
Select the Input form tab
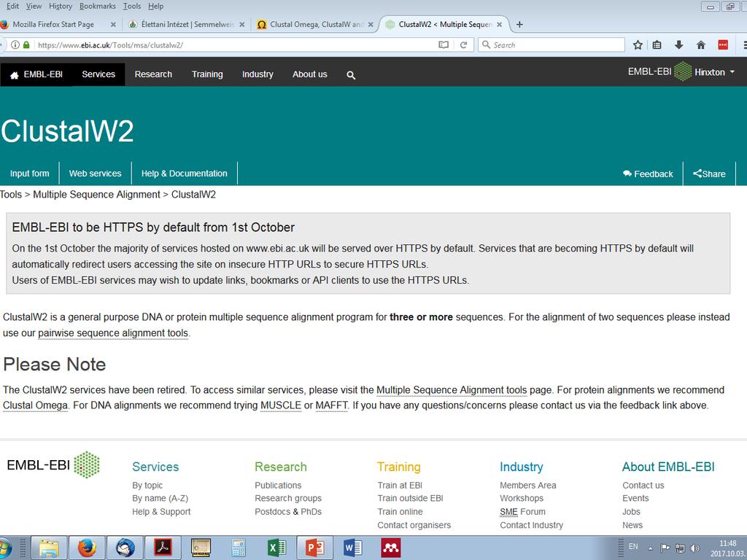pos(29,174)
